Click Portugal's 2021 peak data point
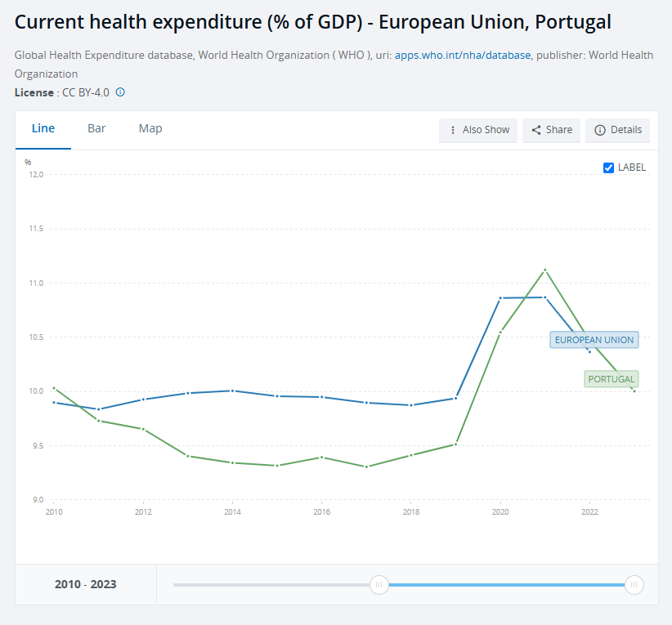This screenshot has width=672, height=625. point(544,270)
